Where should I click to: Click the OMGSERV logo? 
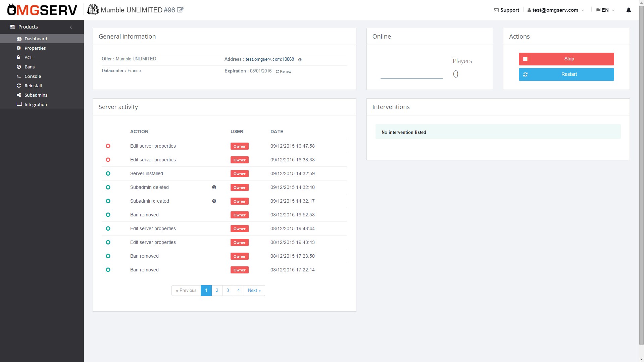(42, 10)
